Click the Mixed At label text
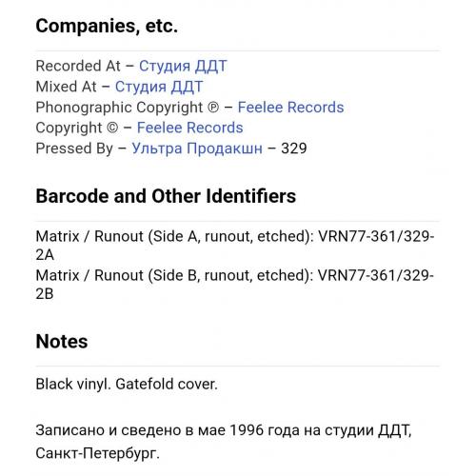The width and height of the screenshot is (476, 476). tap(66, 87)
